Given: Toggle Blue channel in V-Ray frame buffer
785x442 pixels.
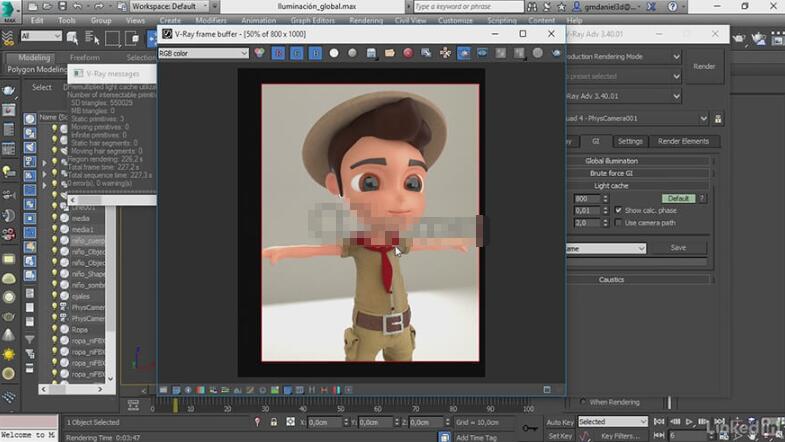Looking at the screenshot, I should point(315,53).
